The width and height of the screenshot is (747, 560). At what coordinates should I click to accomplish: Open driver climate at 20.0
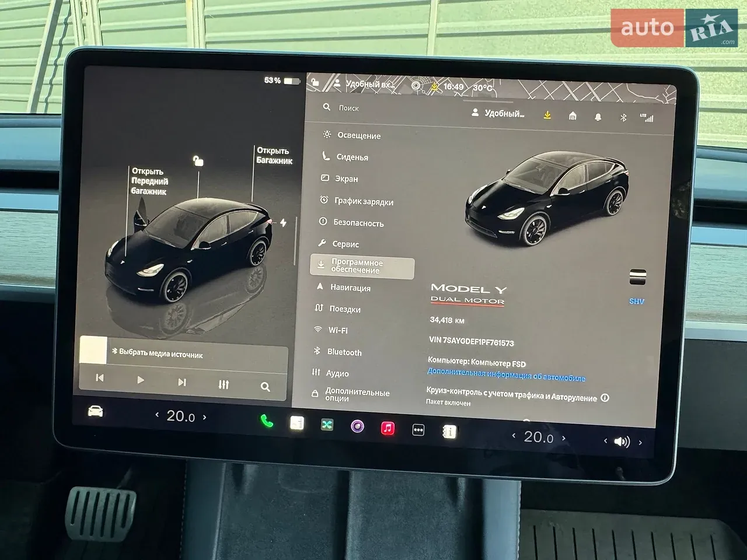point(181,416)
